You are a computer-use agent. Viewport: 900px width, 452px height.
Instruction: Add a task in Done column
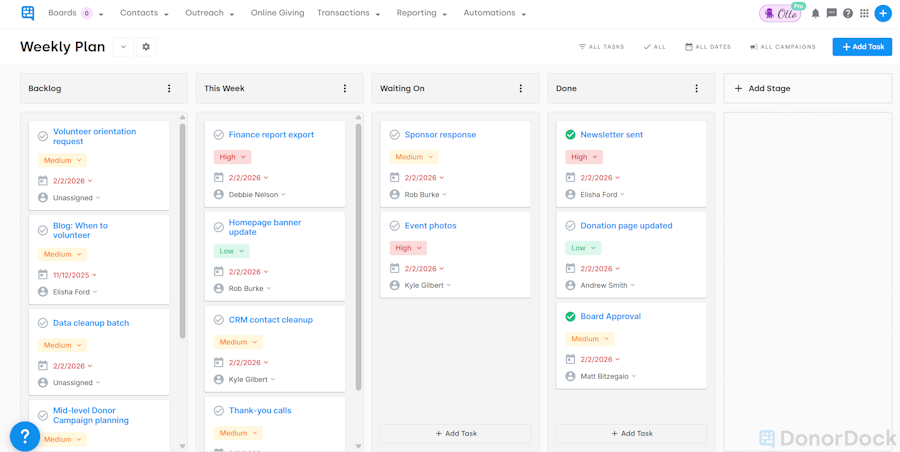pos(631,434)
